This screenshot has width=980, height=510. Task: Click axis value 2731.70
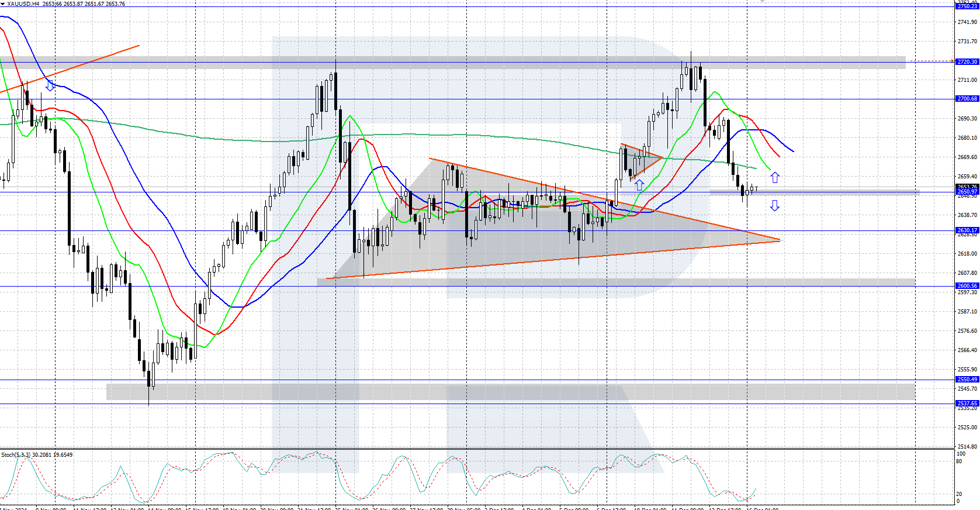[967, 42]
